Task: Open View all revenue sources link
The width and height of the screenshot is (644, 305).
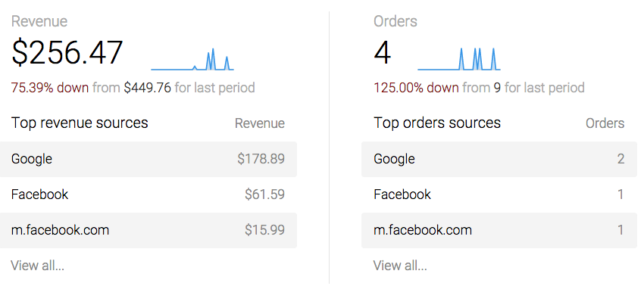Action: click(x=37, y=266)
